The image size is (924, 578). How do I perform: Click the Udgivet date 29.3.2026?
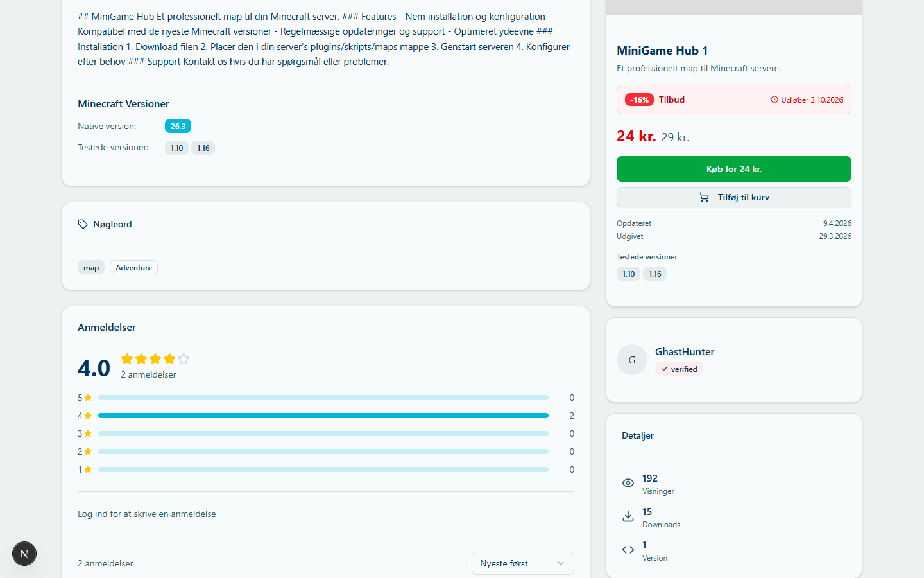point(835,236)
